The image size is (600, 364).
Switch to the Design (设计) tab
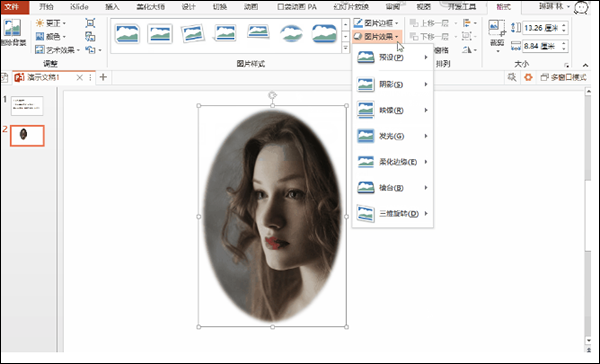189,7
